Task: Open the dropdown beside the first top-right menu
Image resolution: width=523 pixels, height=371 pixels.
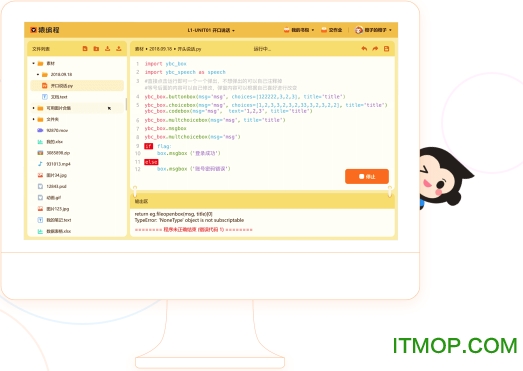Action: [x=313, y=30]
